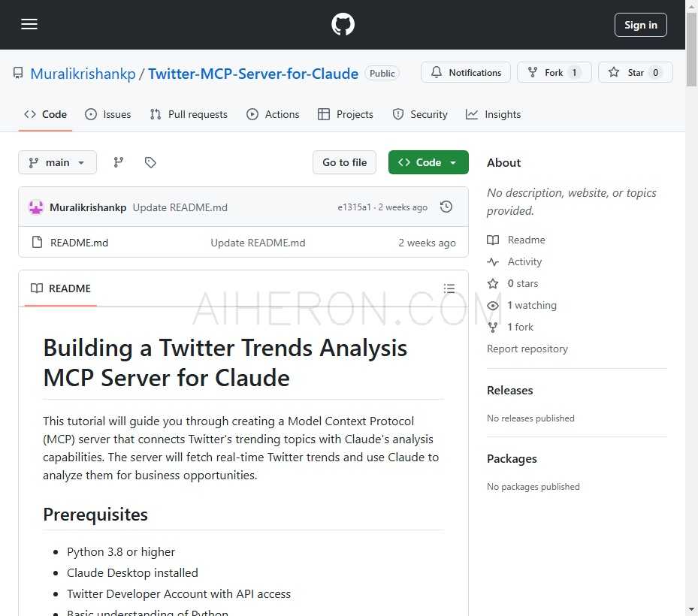Click Report repository link

[x=527, y=349]
